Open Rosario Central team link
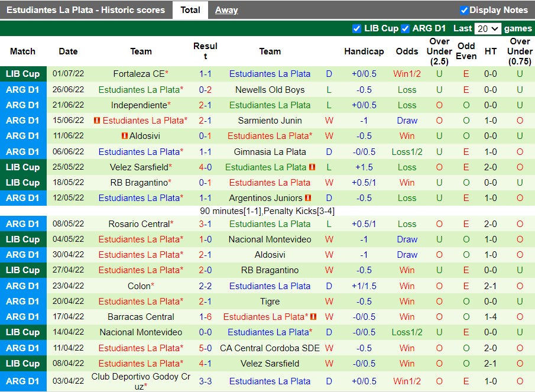 click(139, 224)
